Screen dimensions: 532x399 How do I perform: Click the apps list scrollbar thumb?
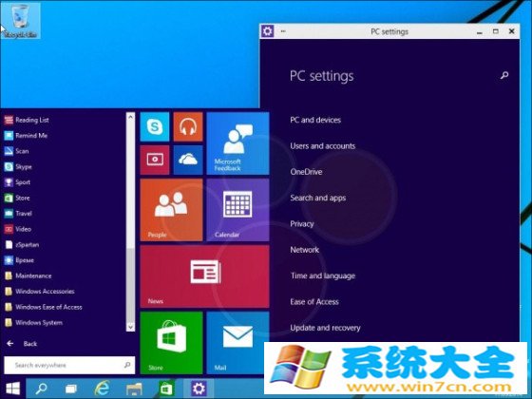[x=131, y=284]
